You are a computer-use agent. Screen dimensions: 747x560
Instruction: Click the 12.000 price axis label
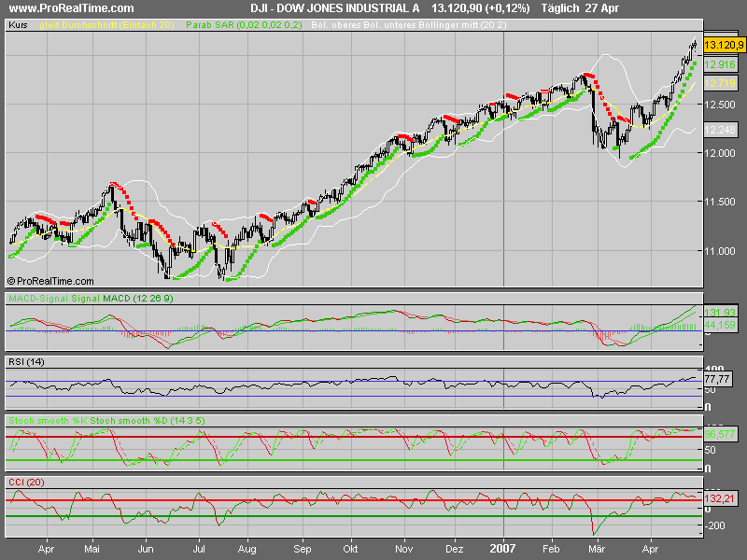(720, 153)
